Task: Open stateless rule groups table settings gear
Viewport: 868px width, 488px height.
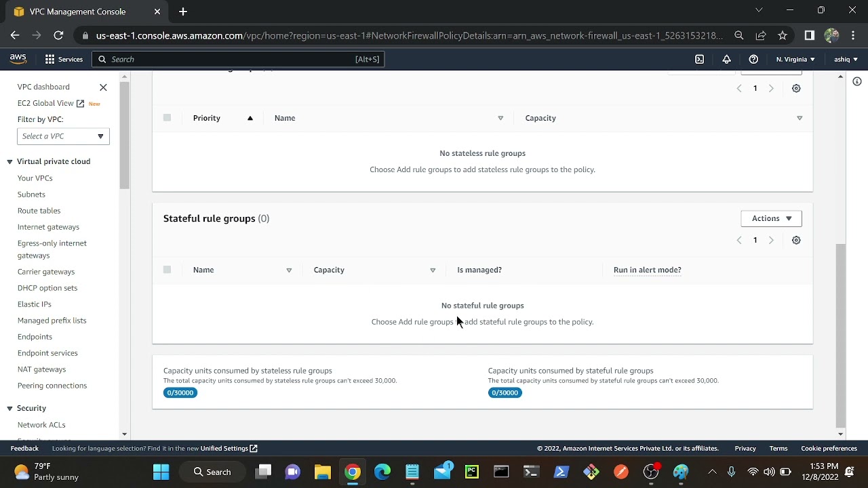Action: click(796, 88)
